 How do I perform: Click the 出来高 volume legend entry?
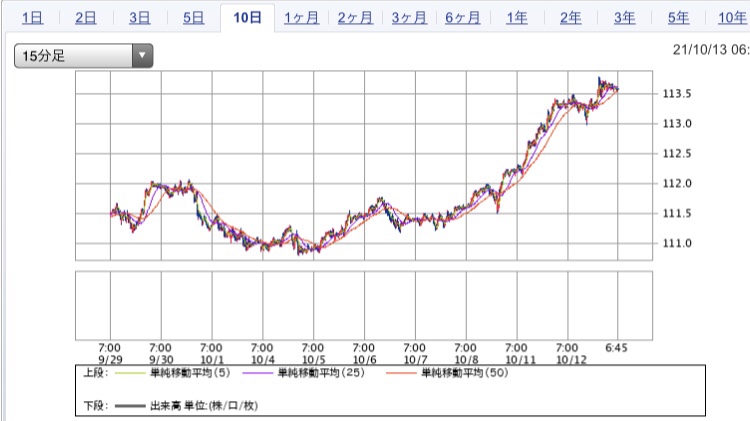click(x=187, y=406)
